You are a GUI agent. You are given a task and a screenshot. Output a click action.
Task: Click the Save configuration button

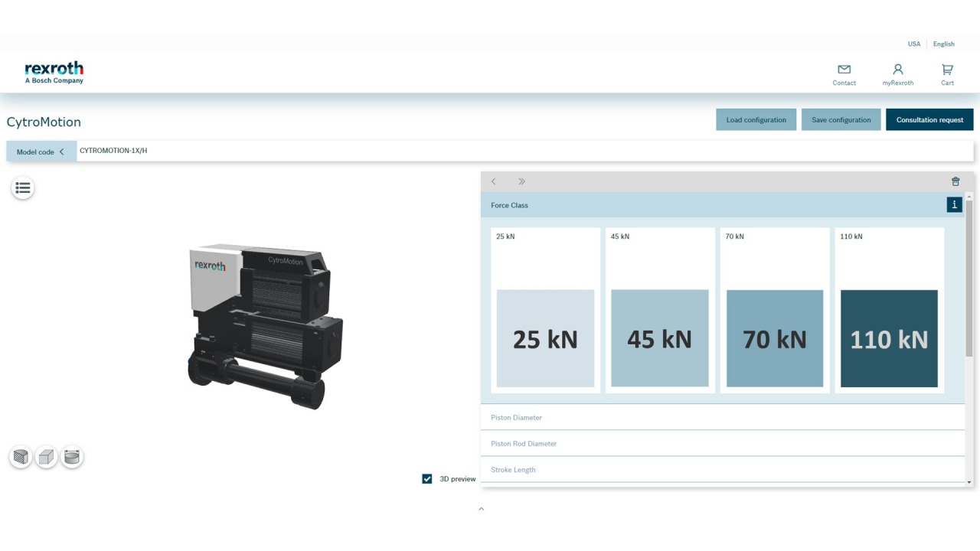click(841, 119)
